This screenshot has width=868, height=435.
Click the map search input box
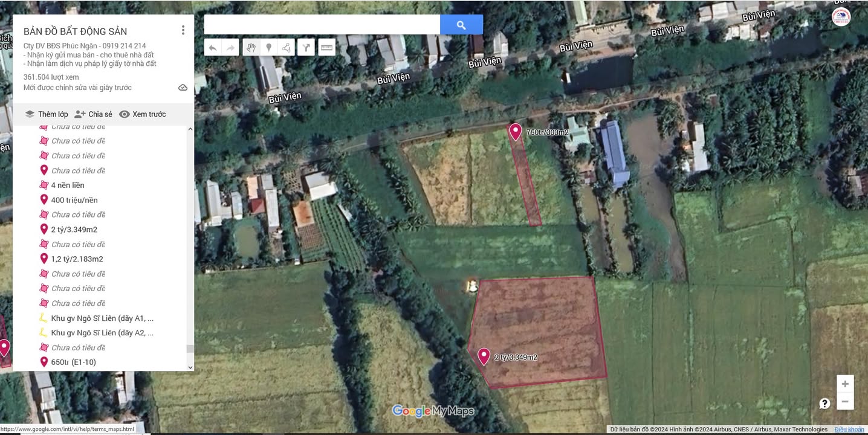(322, 25)
